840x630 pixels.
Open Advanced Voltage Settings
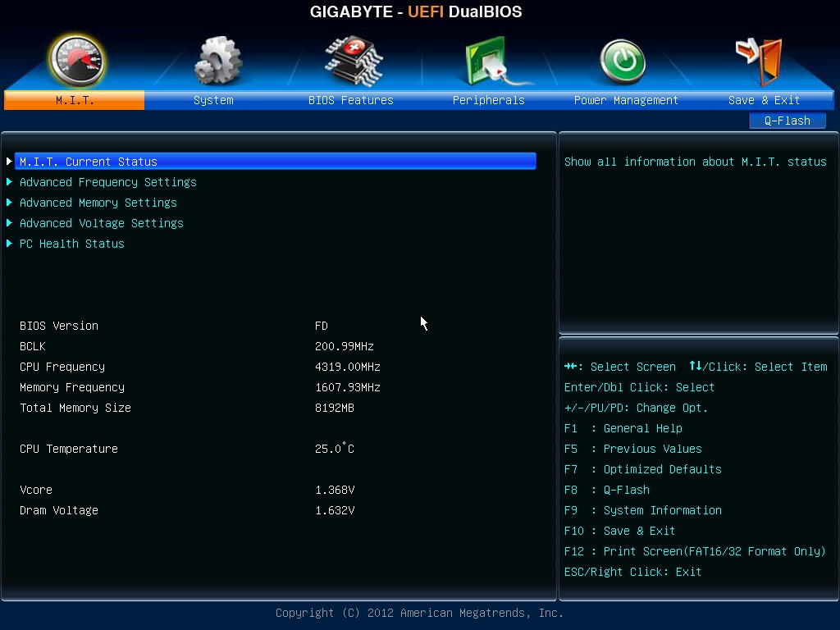click(101, 223)
